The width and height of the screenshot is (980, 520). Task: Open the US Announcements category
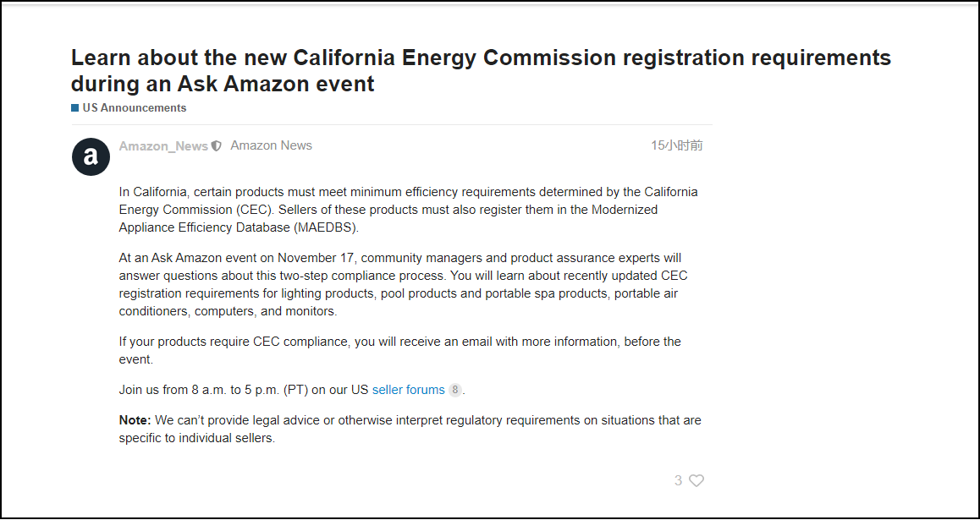[134, 108]
